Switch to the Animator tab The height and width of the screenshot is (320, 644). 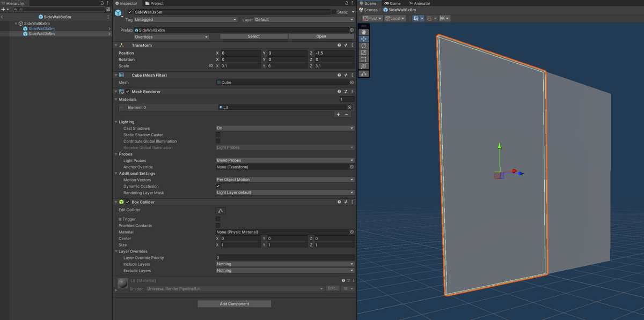tap(420, 3)
